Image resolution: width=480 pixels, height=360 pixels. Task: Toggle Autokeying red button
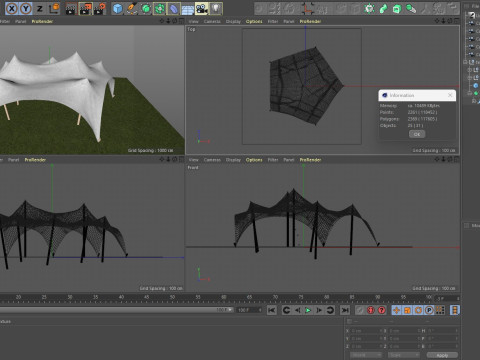[x=370, y=310]
